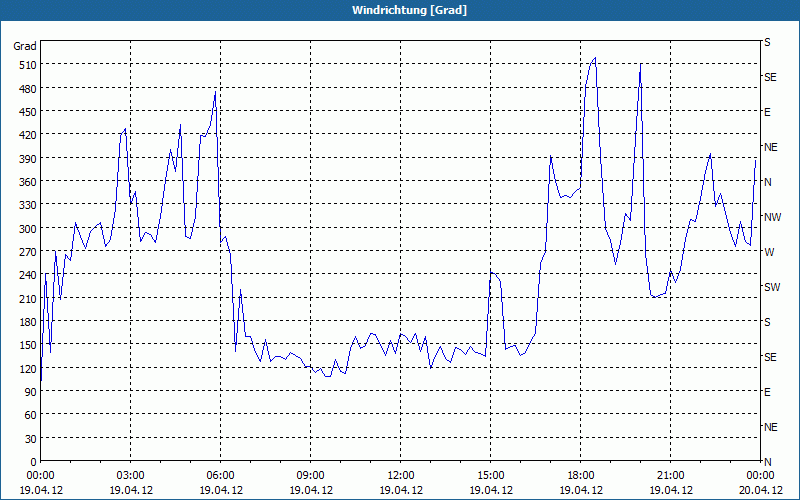800x500 pixels.
Task: Click the E compass label beside 450
Action: [767, 112]
